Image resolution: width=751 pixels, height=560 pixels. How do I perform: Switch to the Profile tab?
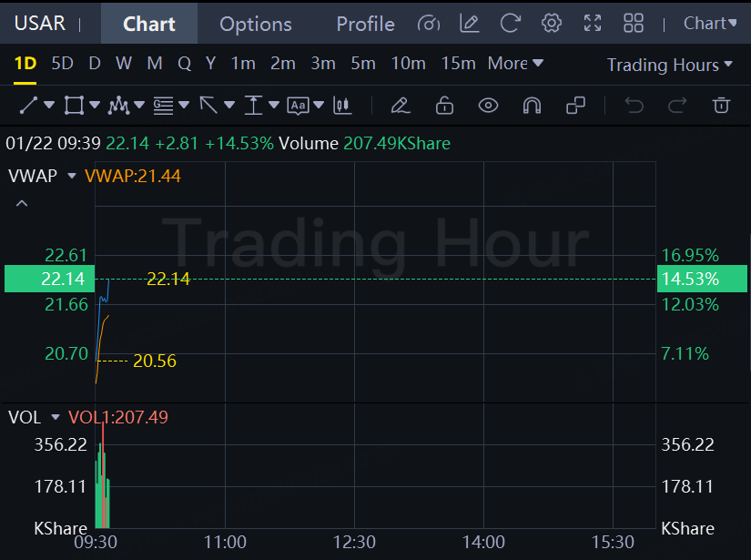pyautogui.click(x=365, y=24)
